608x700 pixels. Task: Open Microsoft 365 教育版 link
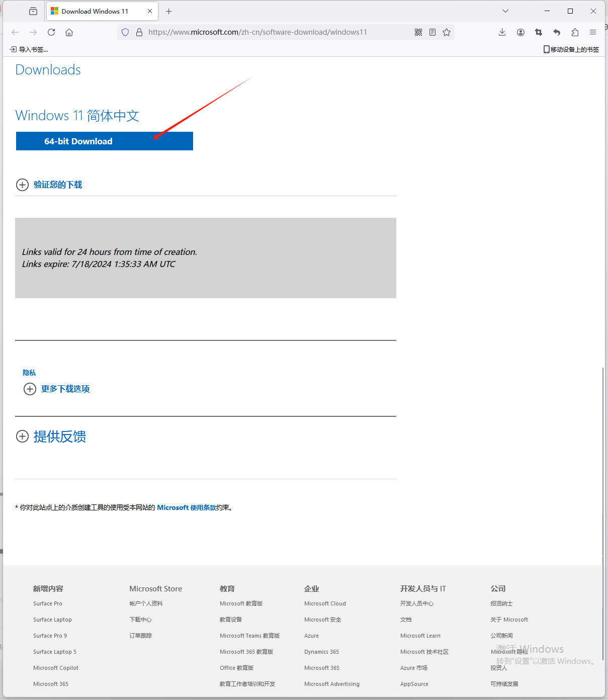pos(246,652)
